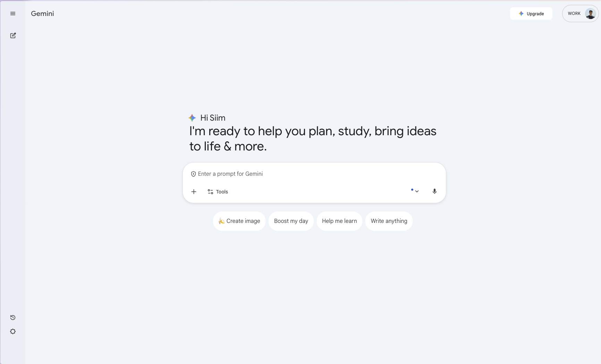Click the shield icon in prompt box
The image size is (601, 364).
193,174
